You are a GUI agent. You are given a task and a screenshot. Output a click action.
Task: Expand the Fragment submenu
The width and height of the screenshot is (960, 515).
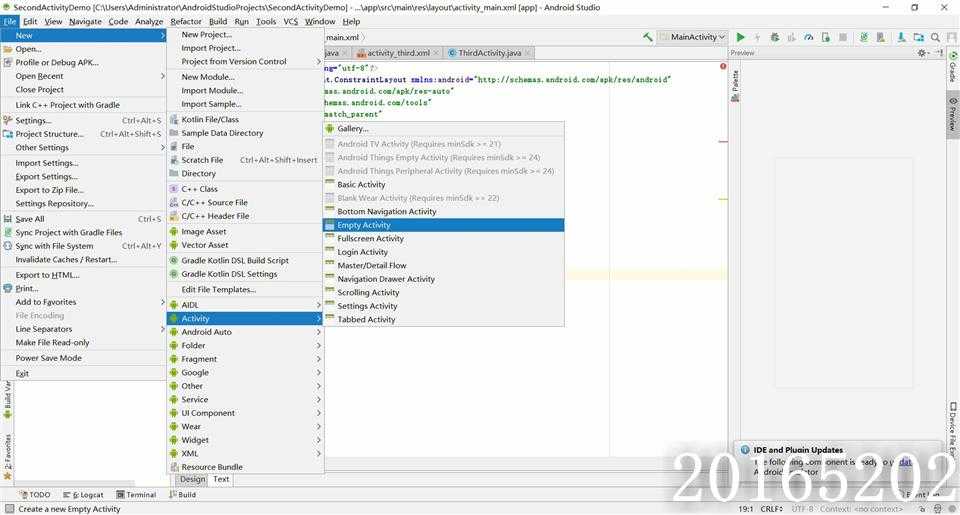click(x=245, y=359)
